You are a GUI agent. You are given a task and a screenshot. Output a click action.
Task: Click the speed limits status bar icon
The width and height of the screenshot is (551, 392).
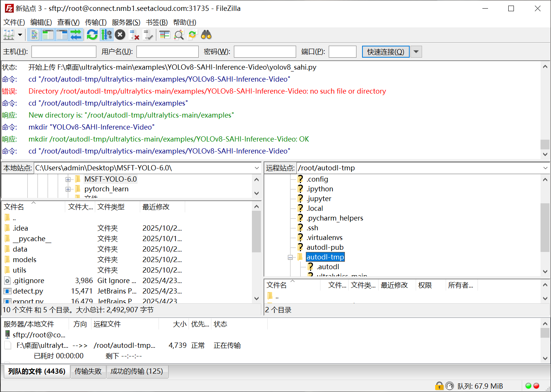449,386
